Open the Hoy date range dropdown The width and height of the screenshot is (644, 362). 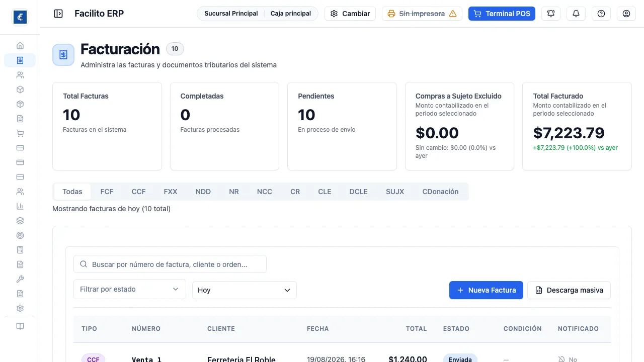[x=245, y=290]
